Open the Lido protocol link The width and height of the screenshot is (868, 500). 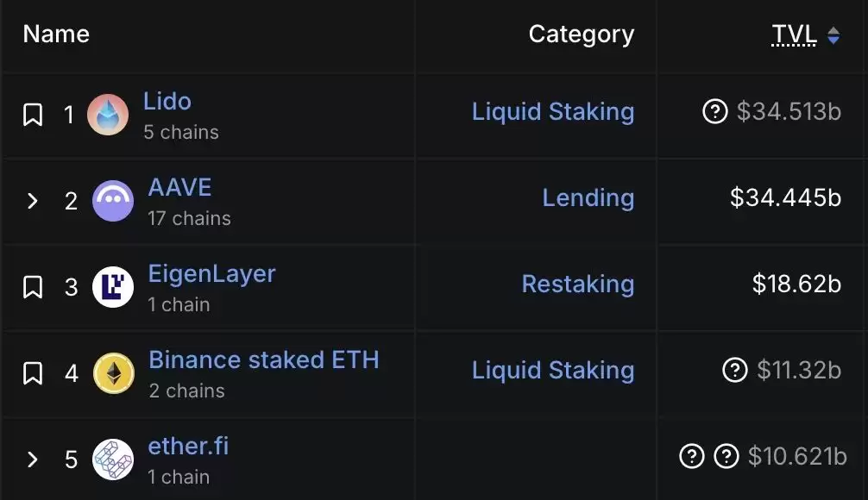pos(167,102)
